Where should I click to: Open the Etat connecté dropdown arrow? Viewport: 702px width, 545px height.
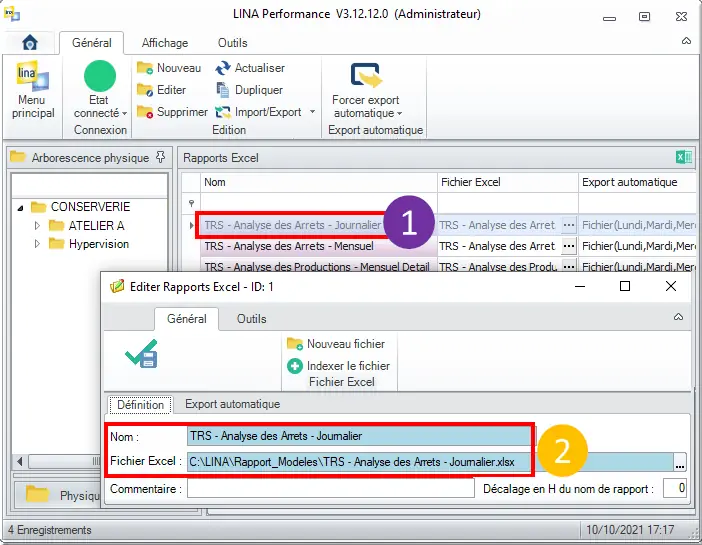click(124, 113)
